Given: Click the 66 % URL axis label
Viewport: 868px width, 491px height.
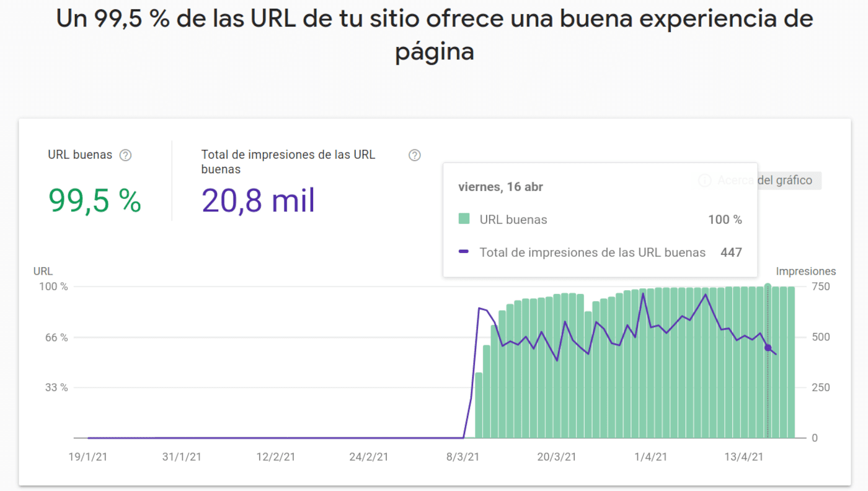Looking at the screenshot, I should pos(55,337).
